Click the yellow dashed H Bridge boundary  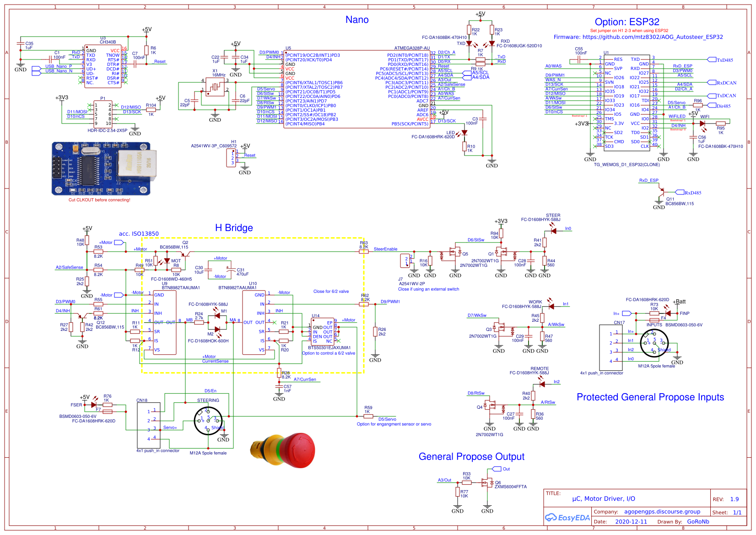click(x=253, y=238)
